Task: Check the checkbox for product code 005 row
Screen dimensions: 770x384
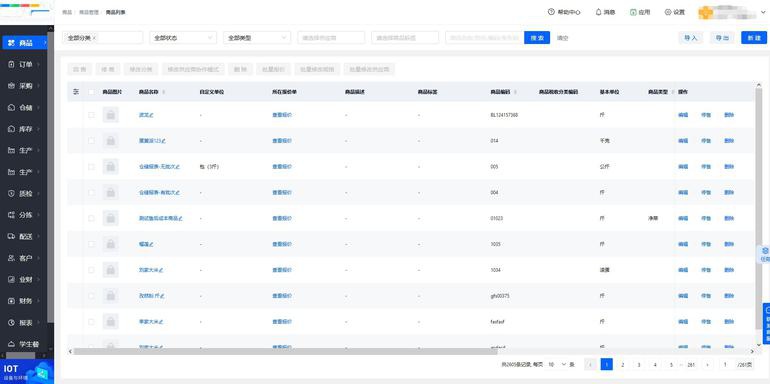Action: tap(91, 166)
